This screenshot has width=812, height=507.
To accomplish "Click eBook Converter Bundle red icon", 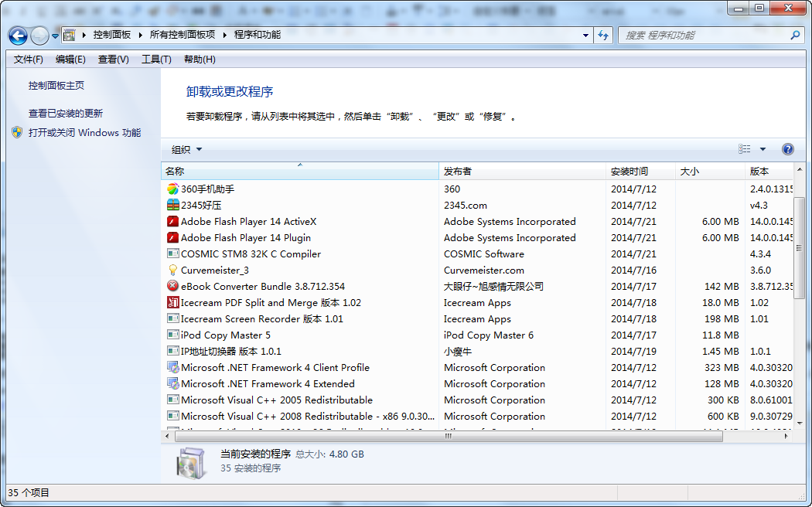I will [x=173, y=287].
